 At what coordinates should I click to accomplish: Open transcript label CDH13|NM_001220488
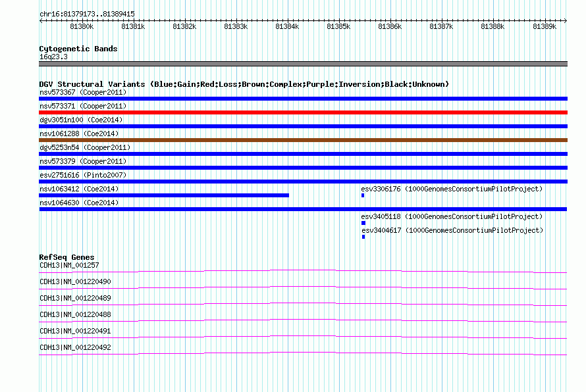tap(75, 315)
